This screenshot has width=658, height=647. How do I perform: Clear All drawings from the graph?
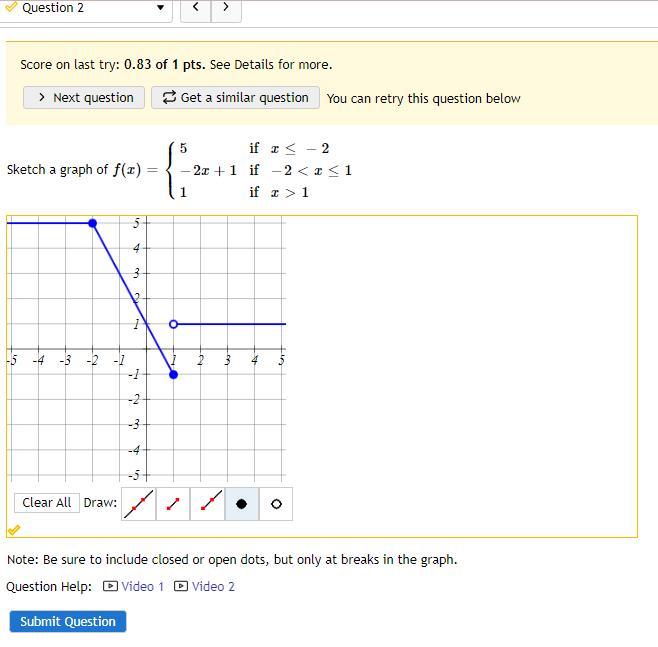[x=47, y=503]
